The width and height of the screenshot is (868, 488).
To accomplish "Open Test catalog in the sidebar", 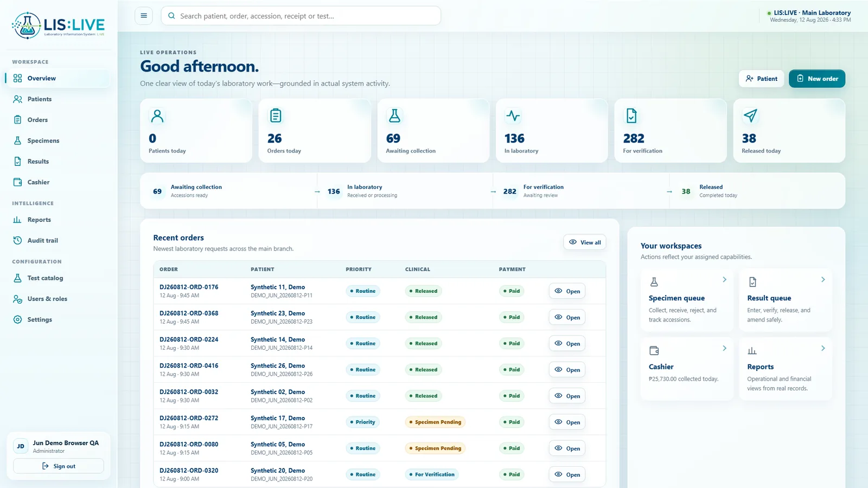I will point(58,278).
